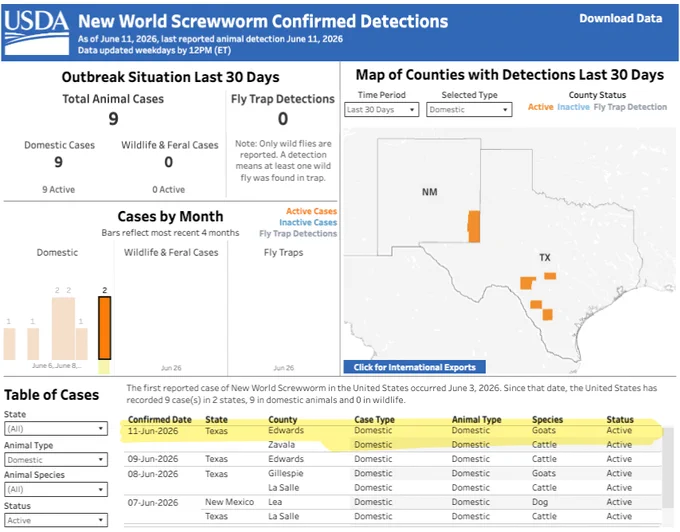Click Download Data link
The height and width of the screenshot is (532, 680).
pyautogui.click(x=621, y=19)
